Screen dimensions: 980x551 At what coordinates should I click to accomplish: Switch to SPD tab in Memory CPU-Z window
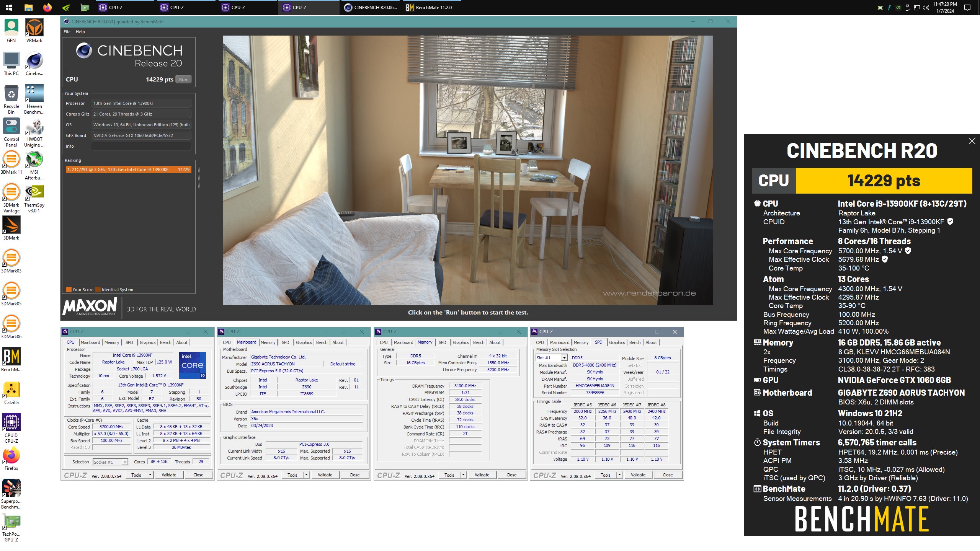point(442,342)
